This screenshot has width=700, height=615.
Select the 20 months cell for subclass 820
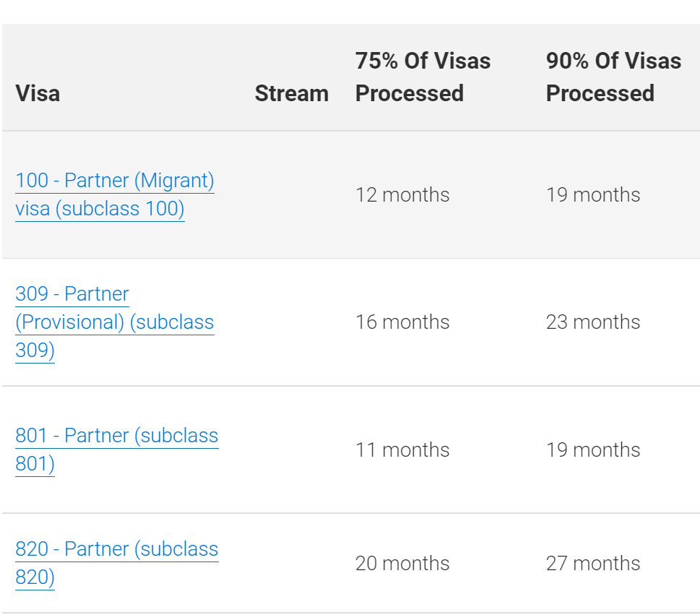(x=402, y=564)
